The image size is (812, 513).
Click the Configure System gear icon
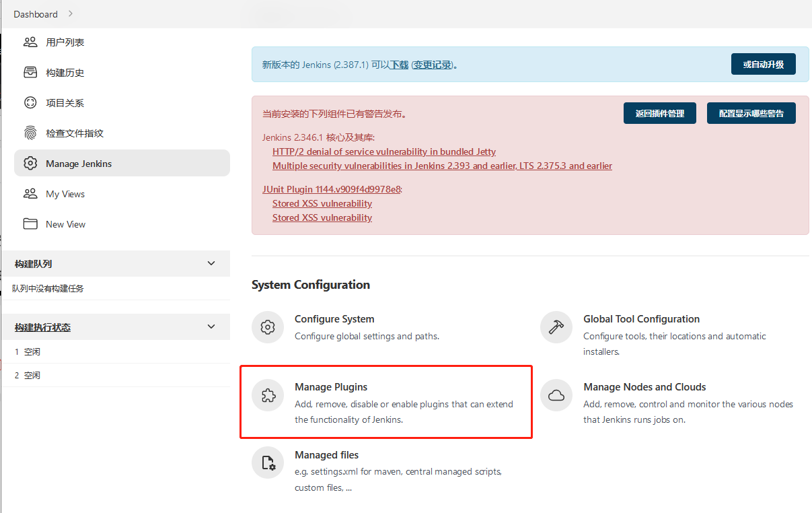click(x=268, y=327)
